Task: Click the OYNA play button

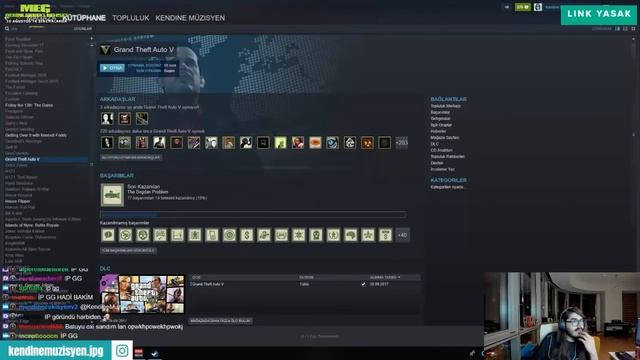Action: [x=112, y=68]
